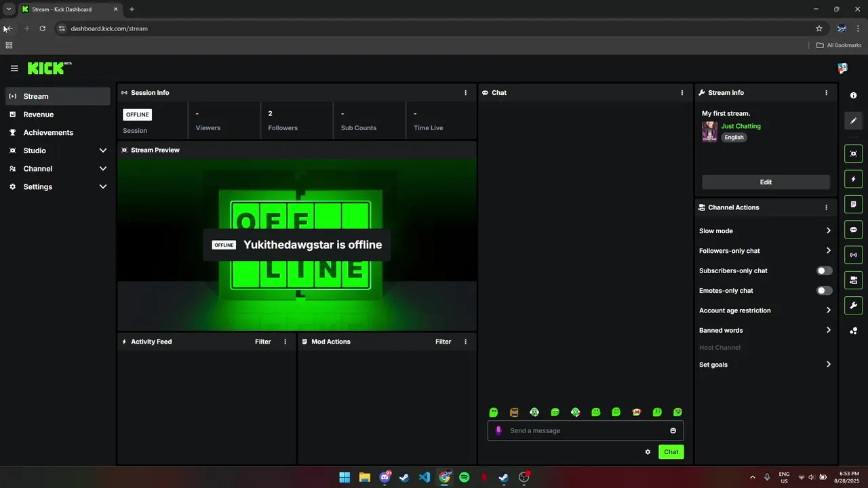Open Stream info panel three-dot menu

tap(826, 93)
